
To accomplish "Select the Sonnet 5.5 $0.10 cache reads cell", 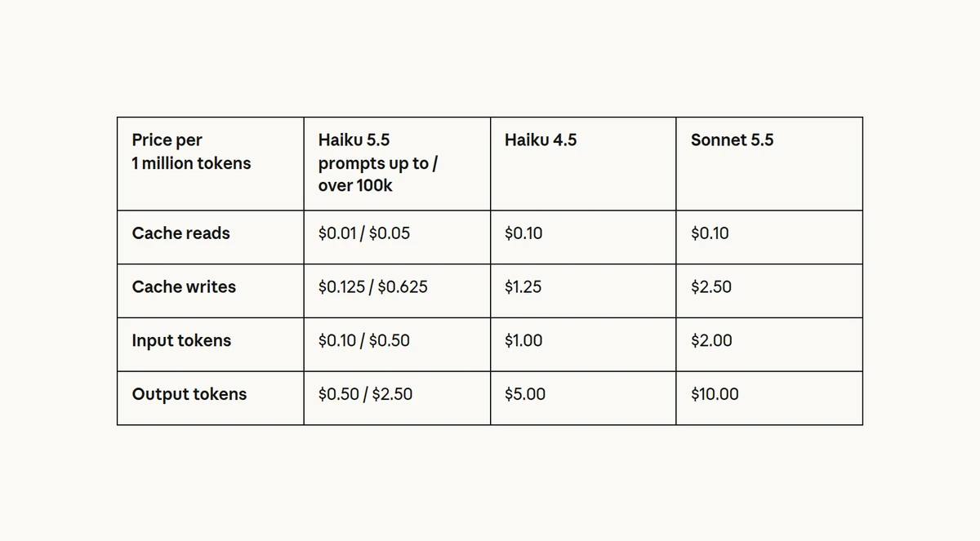I will pyautogui.click(x=769, y=237).
